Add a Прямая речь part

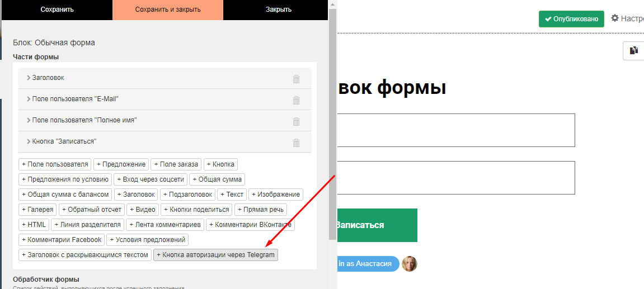260,210
